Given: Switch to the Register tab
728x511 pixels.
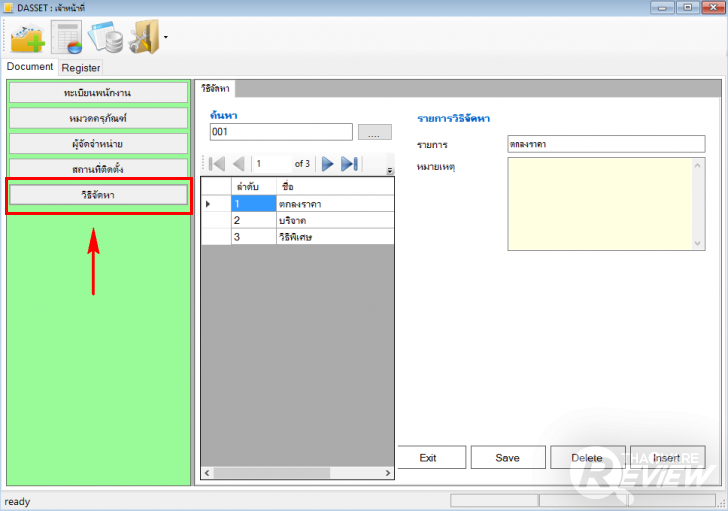Looking at the screenshot, I should 81,68.
